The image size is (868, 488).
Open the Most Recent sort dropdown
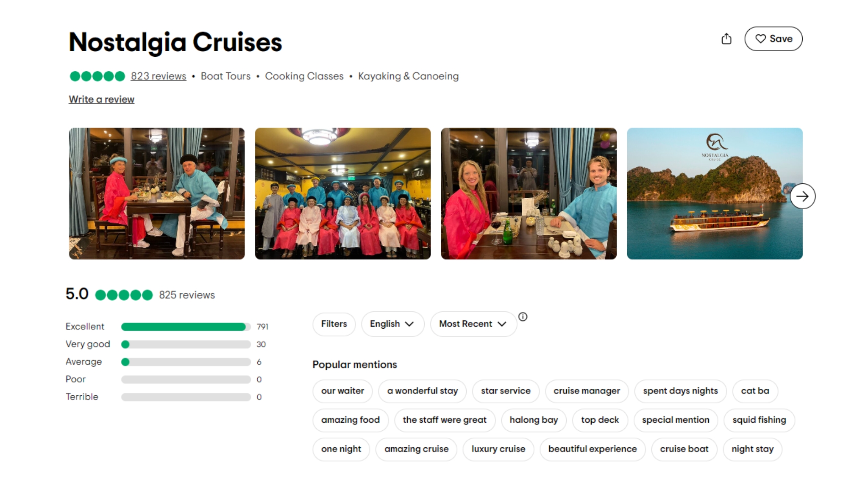pos(473,324)
